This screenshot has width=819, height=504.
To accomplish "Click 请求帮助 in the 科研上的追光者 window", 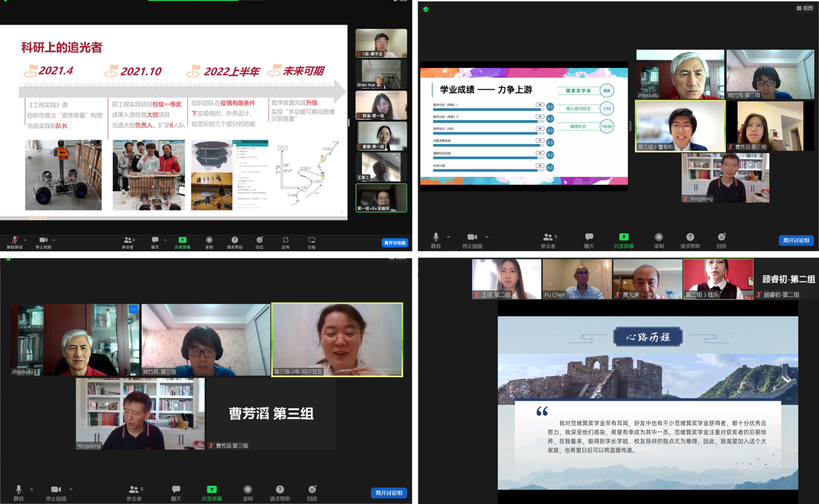I will 235,243.
